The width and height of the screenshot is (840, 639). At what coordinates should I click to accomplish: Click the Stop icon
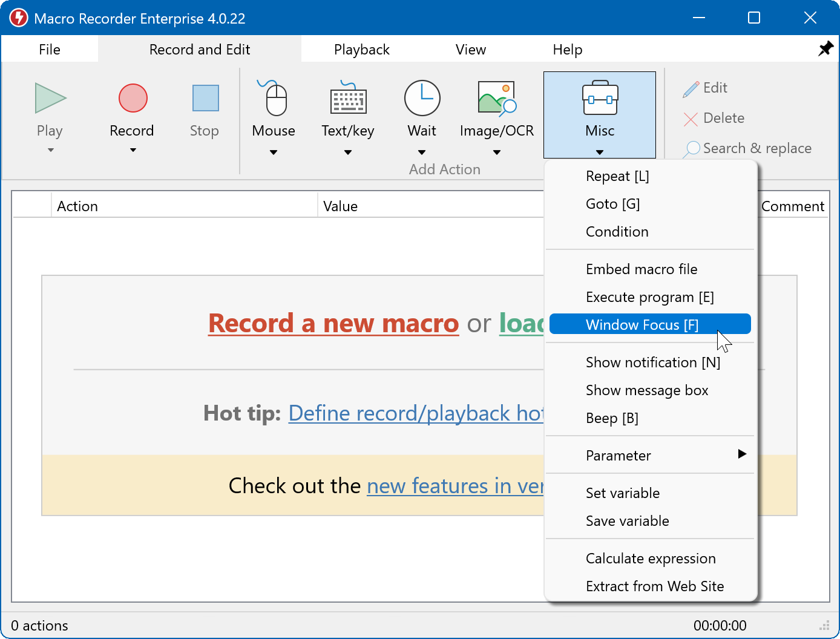204,98
